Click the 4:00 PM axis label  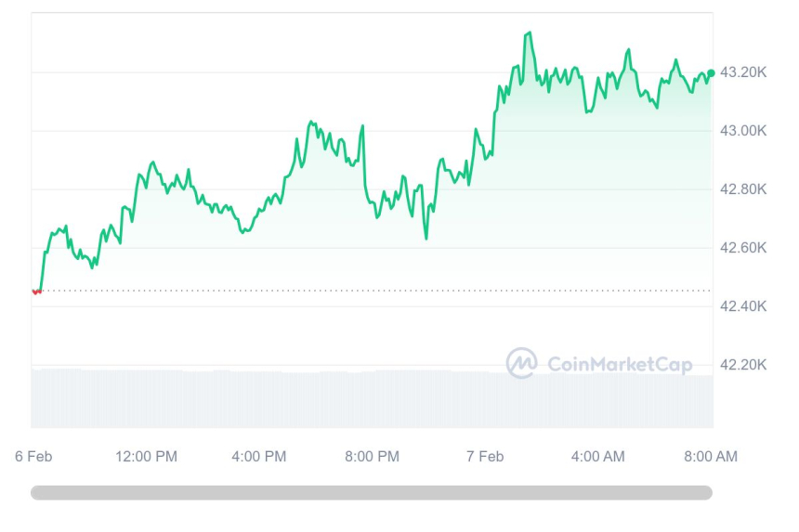point(258,456)
